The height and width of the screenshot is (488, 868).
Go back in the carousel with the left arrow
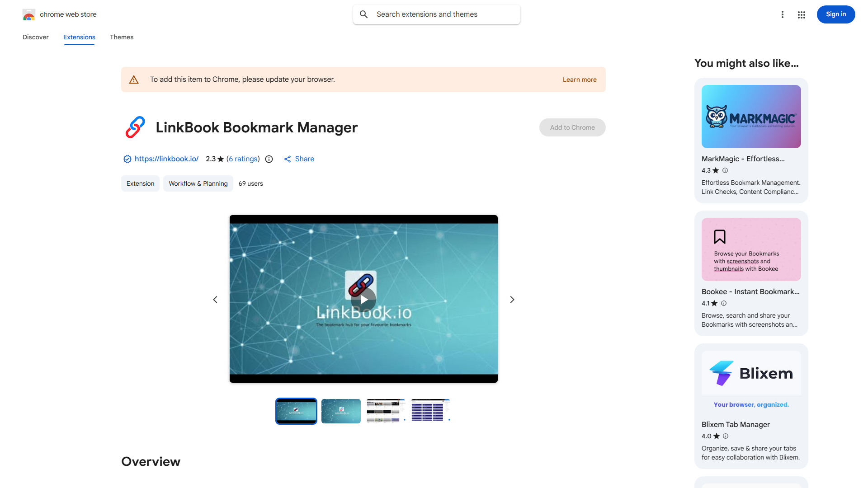[215, 299]
